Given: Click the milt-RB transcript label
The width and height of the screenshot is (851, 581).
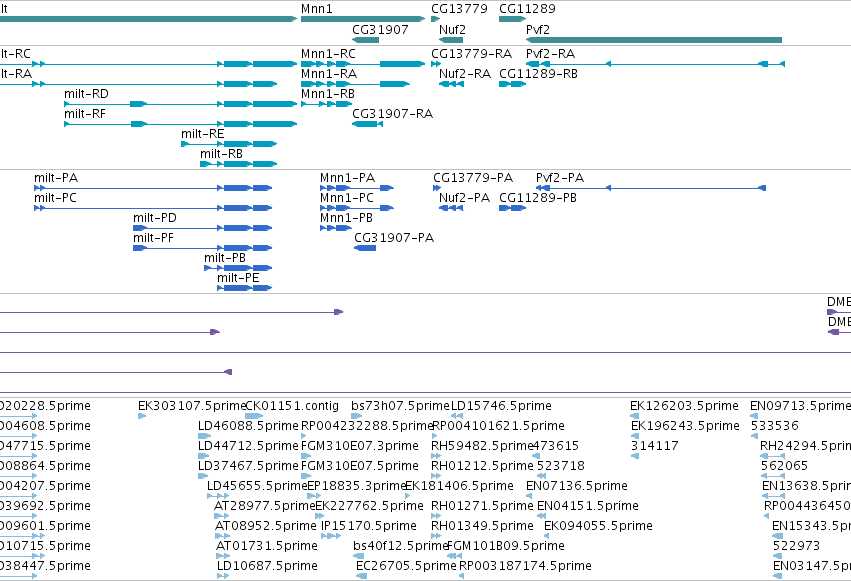Looking at the screenshot, I should pos(221,154).
